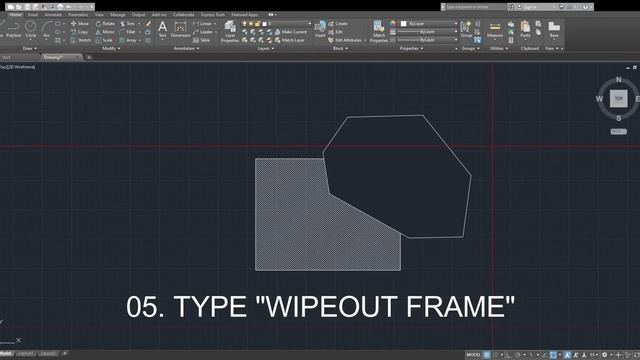The image size is (640, 360).
Task: Expand the Annotation panel
Action: click(x=187, y=48)
